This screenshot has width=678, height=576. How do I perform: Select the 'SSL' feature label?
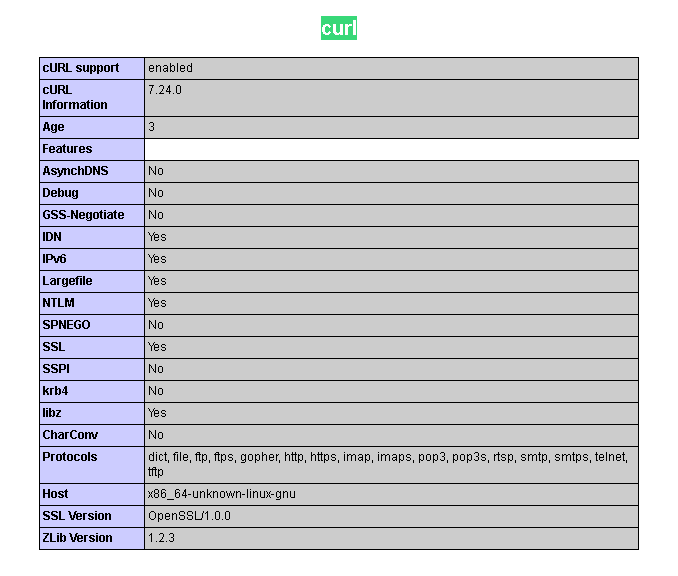coord(54,347)
